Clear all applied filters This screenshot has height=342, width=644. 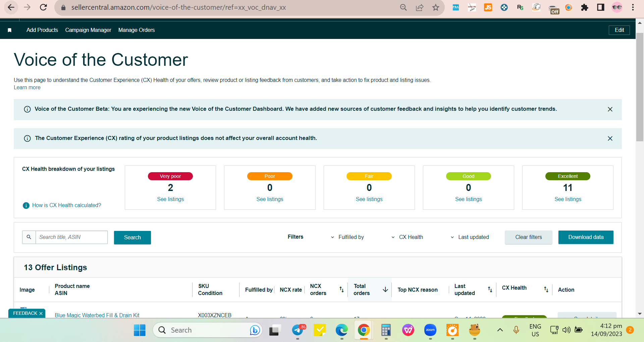529,237
